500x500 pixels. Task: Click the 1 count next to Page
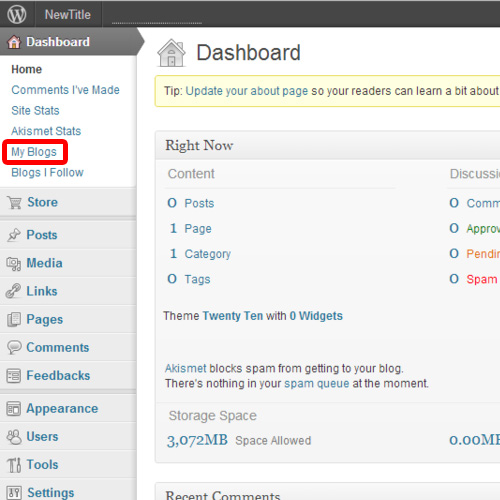pyautogui.click(x=173, y=228)
